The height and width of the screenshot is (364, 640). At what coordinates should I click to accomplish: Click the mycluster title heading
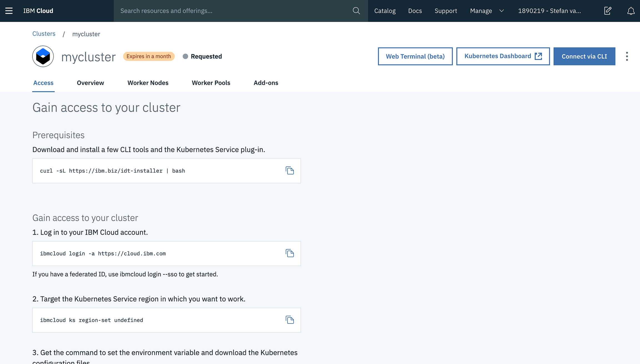[88, 57]
